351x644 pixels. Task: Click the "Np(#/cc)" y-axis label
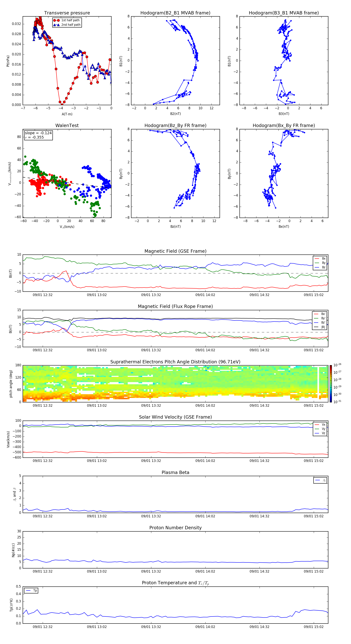point(13,550)
